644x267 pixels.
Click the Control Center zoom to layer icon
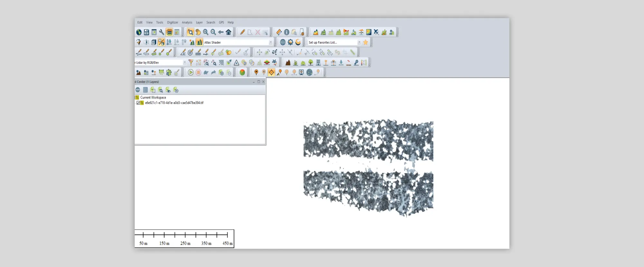click(x=160, y=90)
